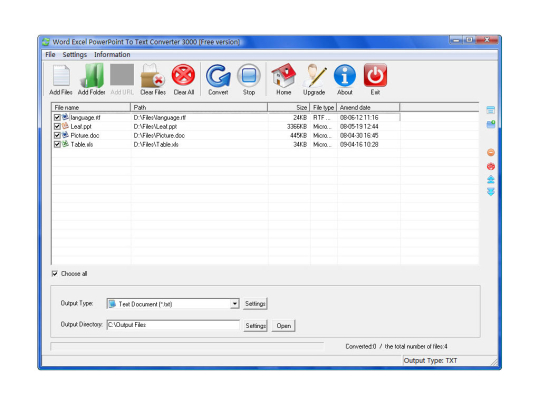Click the conversion progress bar
Screen dimensions: 540x405
(x=187, y=346)
